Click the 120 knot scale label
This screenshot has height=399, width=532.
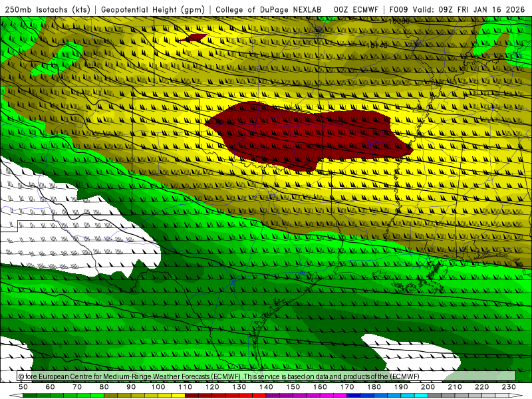212,387
